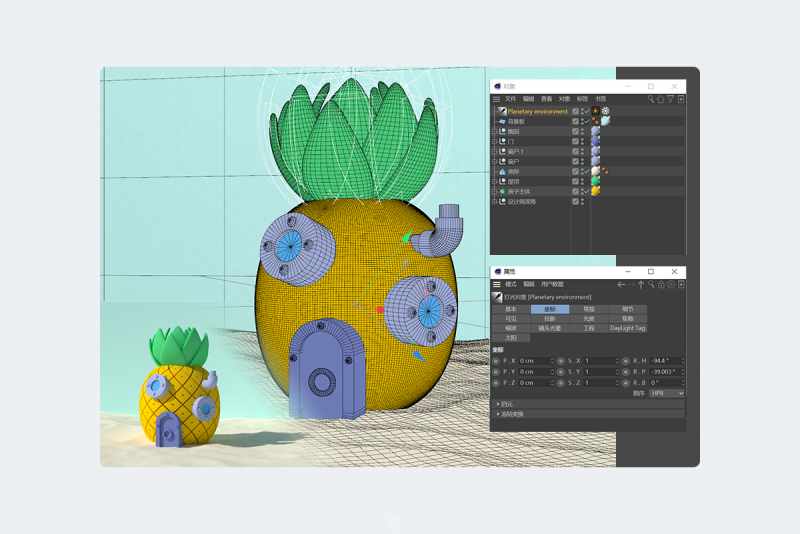Expand the 屋顶 object in the tree
800x534 pixels.
click(494, 182)
